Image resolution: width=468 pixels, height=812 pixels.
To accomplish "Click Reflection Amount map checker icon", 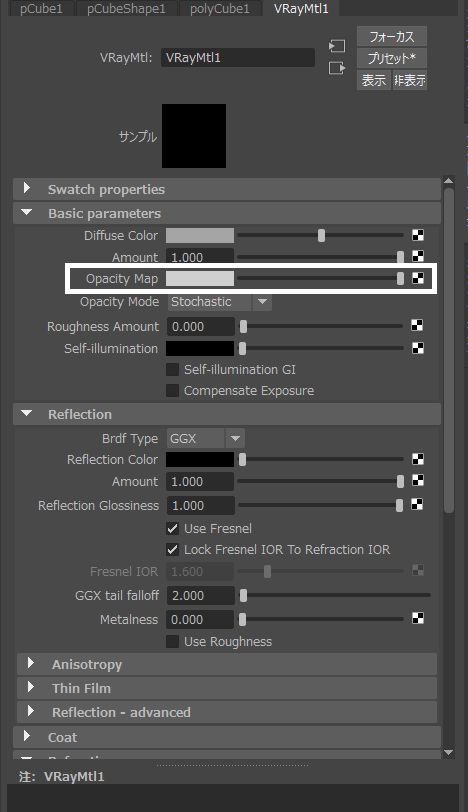I will point(418,481).
